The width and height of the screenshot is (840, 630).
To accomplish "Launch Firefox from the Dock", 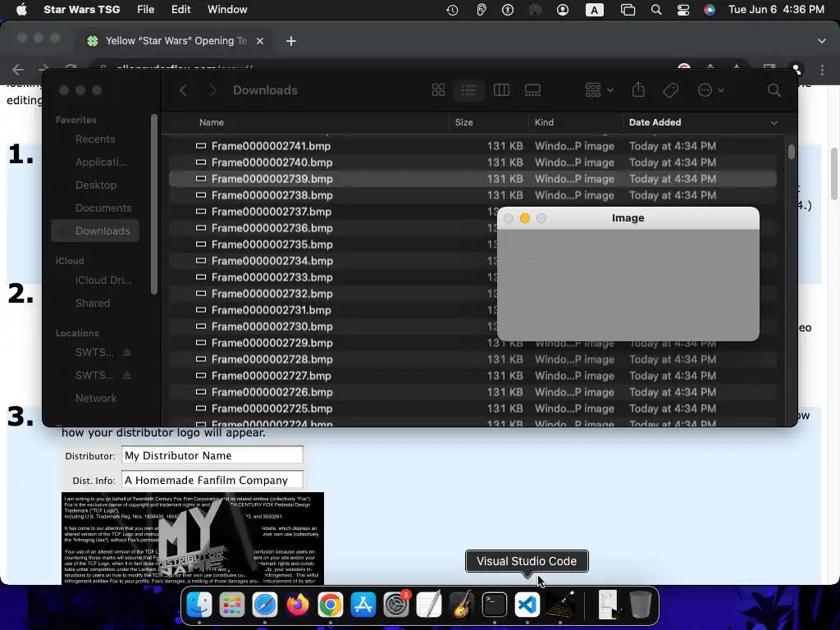I will click(x=298, y=605).
